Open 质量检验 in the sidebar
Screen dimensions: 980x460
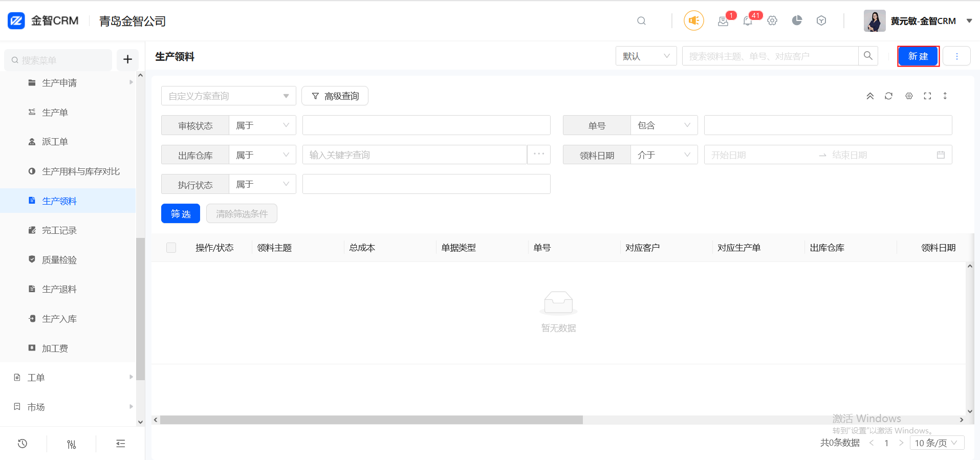pyautogui.click(x=68, y=260)
